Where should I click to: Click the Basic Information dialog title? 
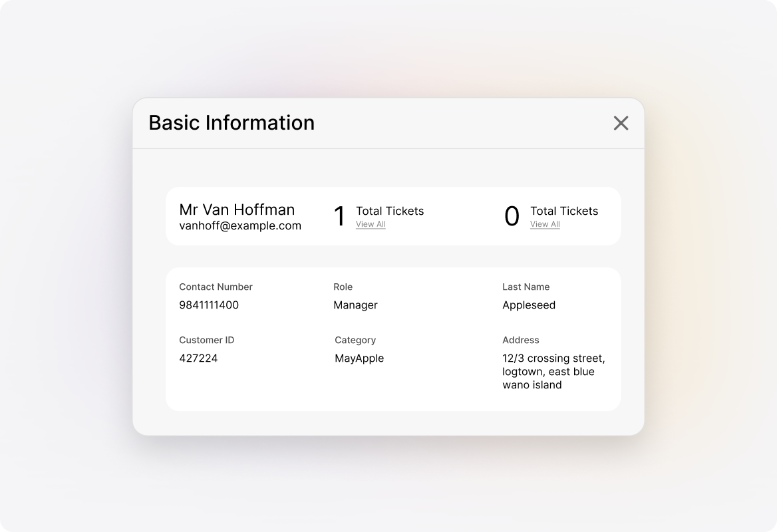pos(232,122)
